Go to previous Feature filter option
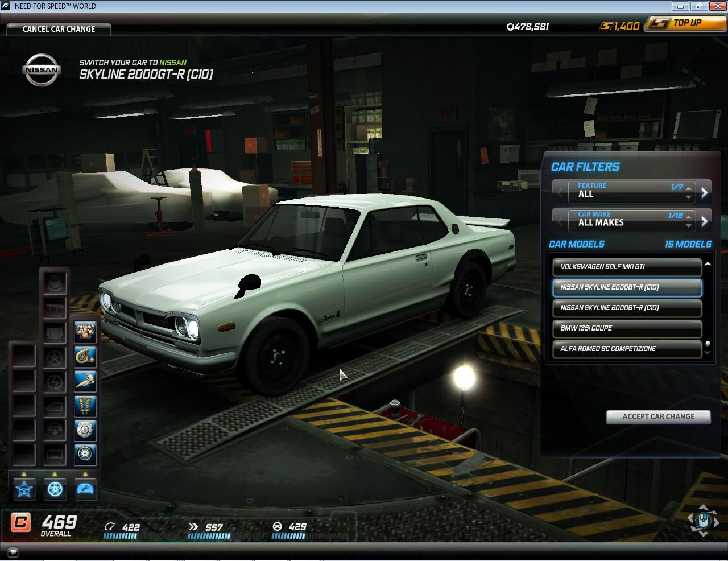The width and height of the screenshot is (728, 561). tap(560, 192)
